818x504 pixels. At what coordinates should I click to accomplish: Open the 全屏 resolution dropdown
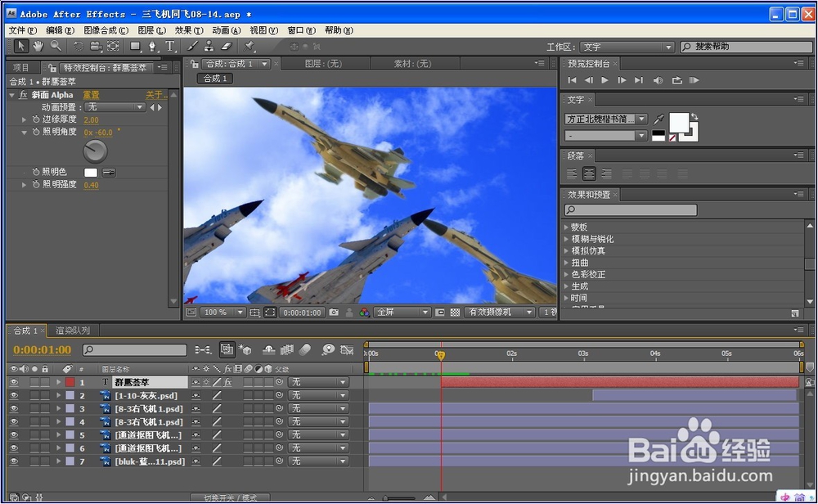tap(402, 313)
